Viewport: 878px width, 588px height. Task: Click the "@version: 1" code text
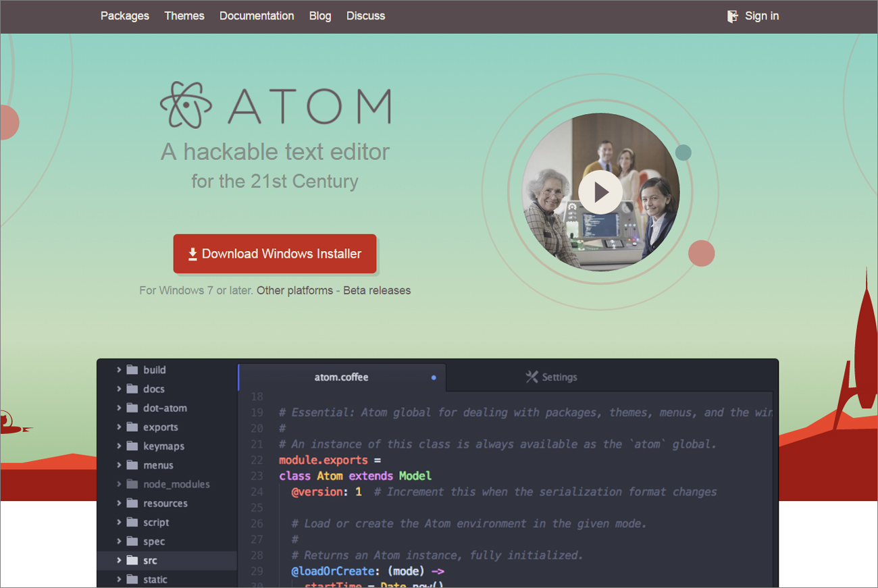coord(327,492)
